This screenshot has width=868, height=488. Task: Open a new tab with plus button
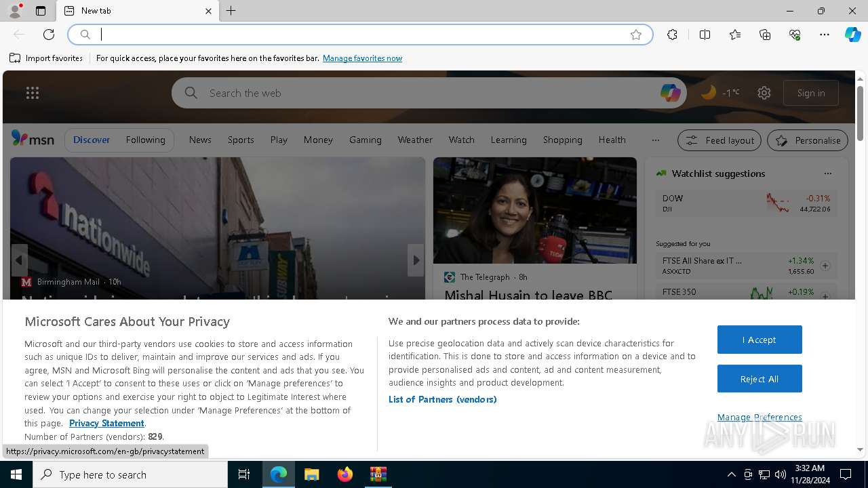pos(231,11)
